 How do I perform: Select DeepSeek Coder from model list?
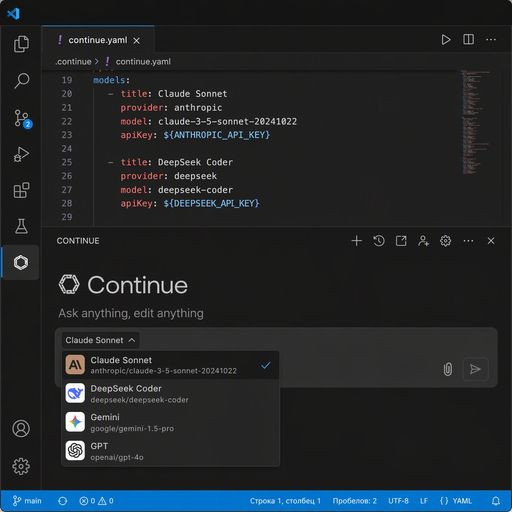pos(170,394)
